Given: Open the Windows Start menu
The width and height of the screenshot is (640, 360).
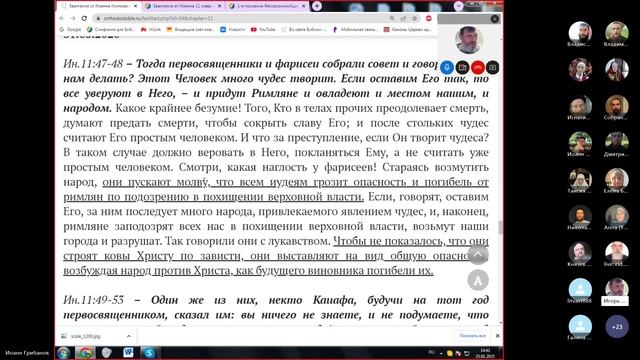Looking at the screenshot, I should [x=63, y=353].
